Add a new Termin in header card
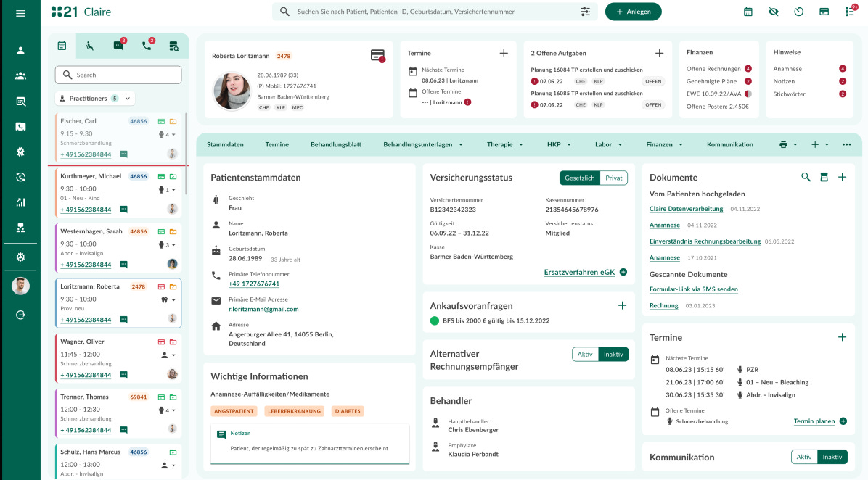This screenshot has width=868, height=480. pos(504,53)
